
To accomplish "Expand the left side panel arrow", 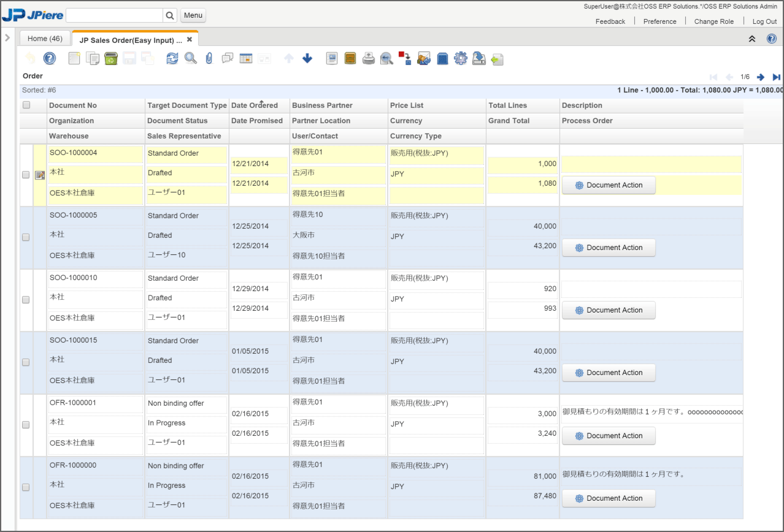I will pos(7,38).
